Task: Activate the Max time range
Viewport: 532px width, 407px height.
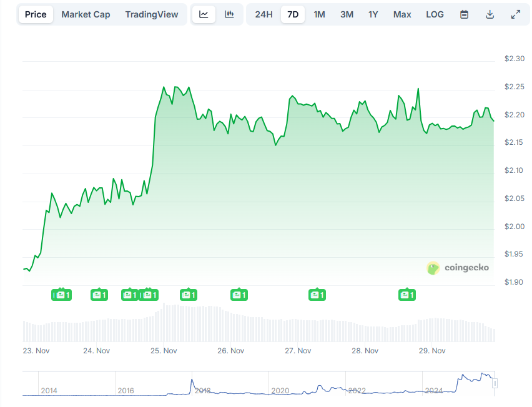Action: pyautogui.click(x=401, y=14)
